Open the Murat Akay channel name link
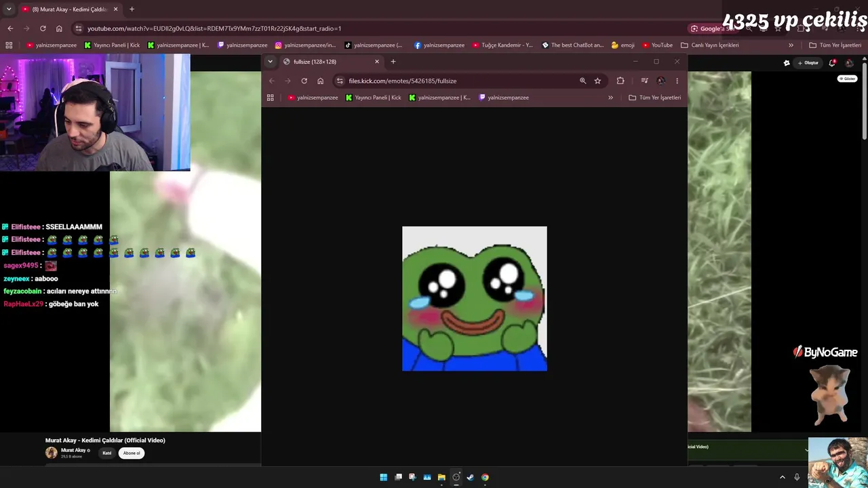Viewport: 868px width, 488px height. (x=73, y=450)
